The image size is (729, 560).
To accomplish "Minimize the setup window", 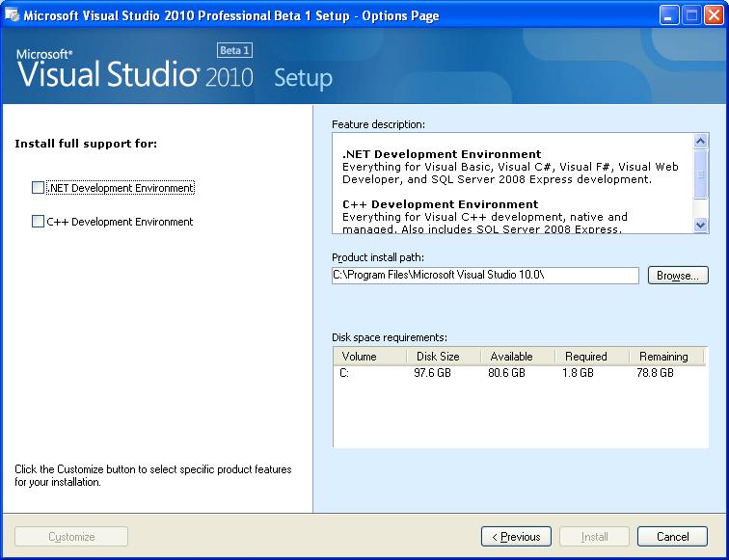I will (x=669, y=15).
